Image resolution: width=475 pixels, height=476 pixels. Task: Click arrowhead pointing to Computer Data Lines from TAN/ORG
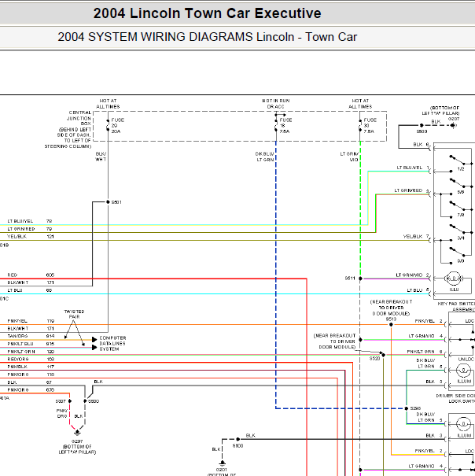[x=94, y=339]
